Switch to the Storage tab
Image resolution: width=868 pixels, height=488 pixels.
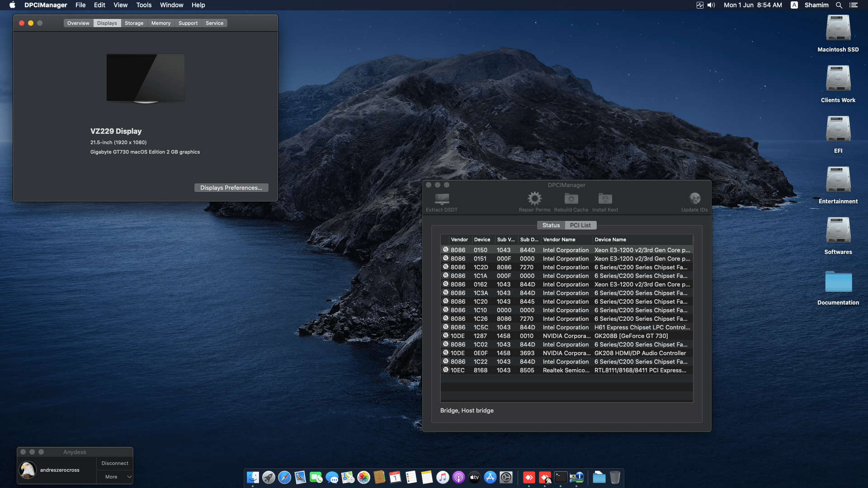point(134,23)
